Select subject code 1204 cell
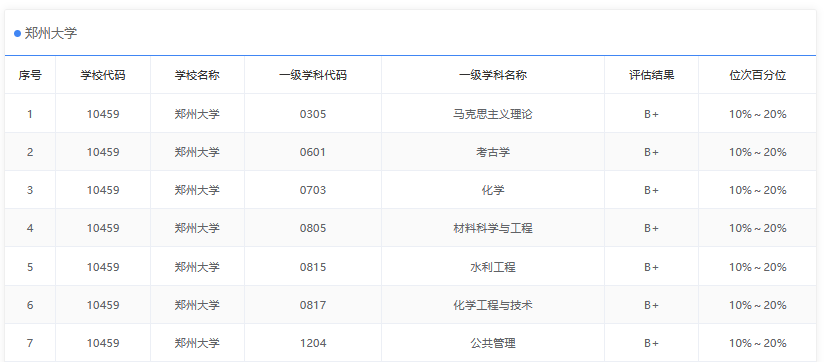 pyautogui.click(x=313, y=343)
